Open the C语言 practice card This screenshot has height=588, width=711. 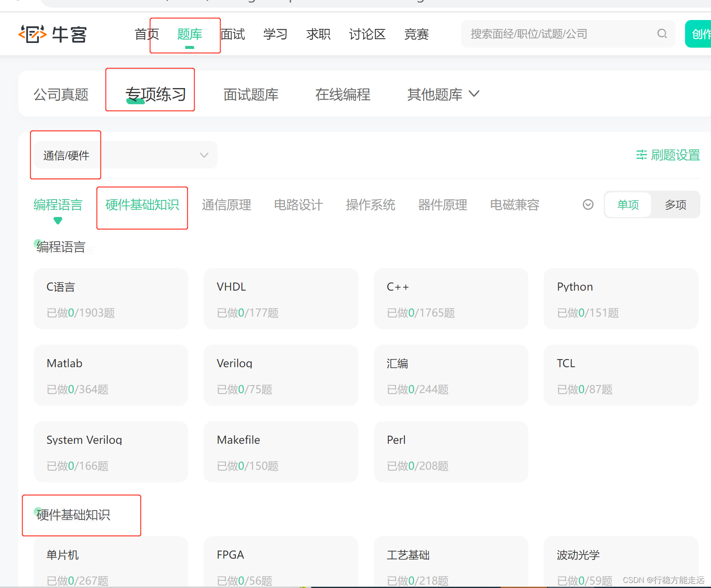111,299
